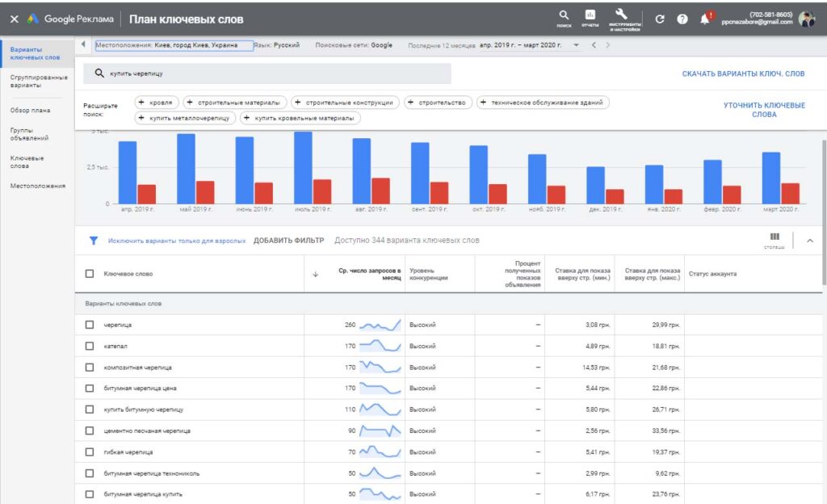Select checkbox next to 'катепал'

tap(90, 346)
